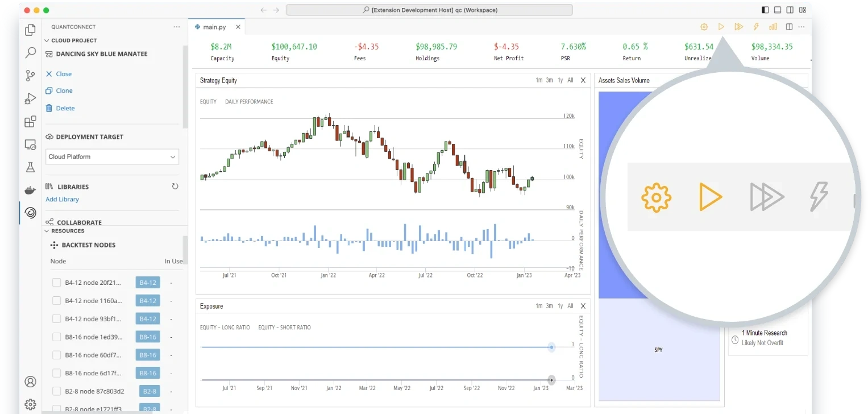Open the QuantConnect view in activity bar

coord(30,213)
